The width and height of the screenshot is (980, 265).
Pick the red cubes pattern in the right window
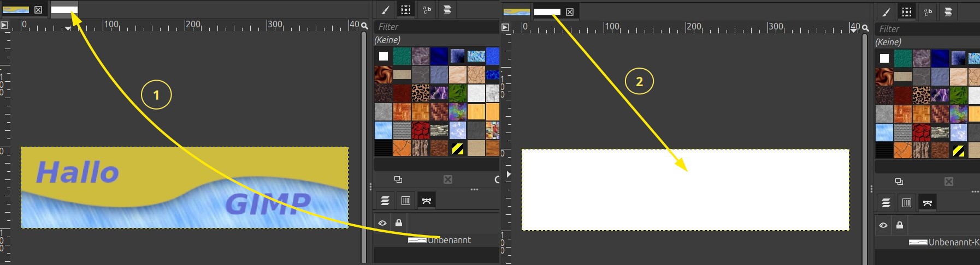[922, 132]
